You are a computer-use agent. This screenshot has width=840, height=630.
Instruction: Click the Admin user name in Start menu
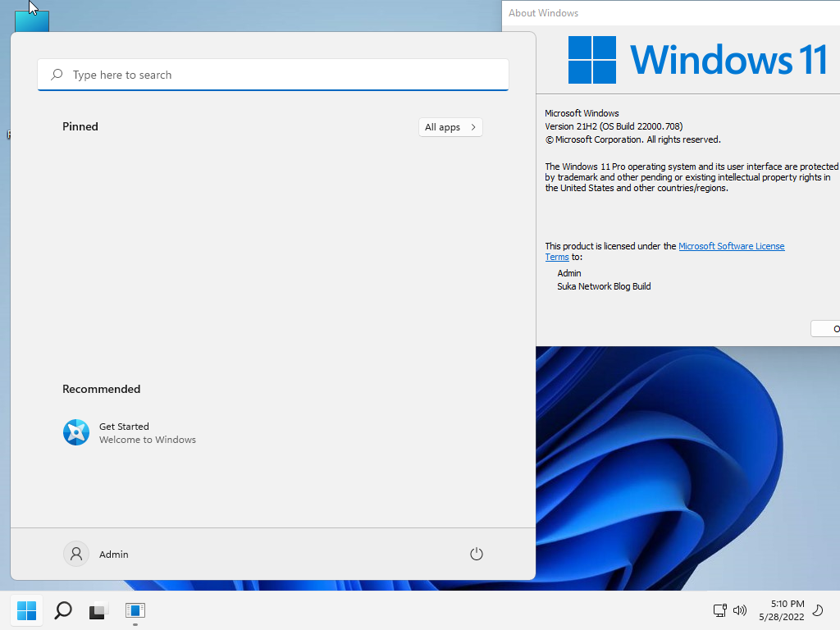coord(113,555)
